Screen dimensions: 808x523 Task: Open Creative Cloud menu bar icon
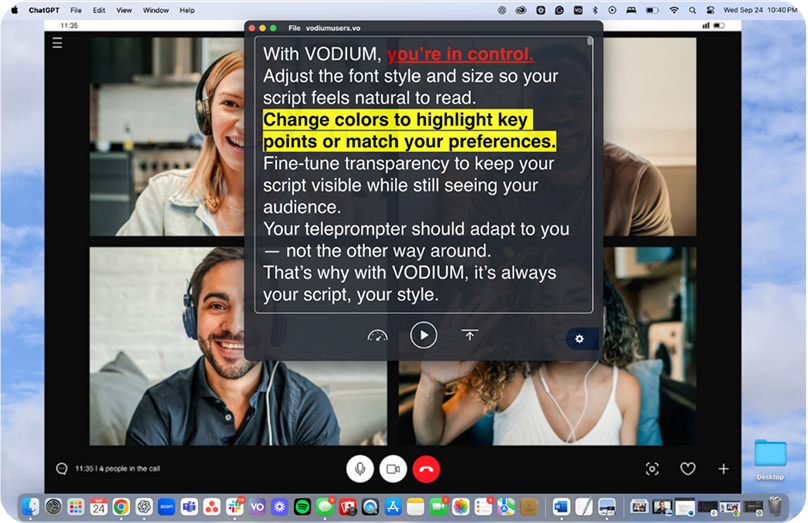521,10
